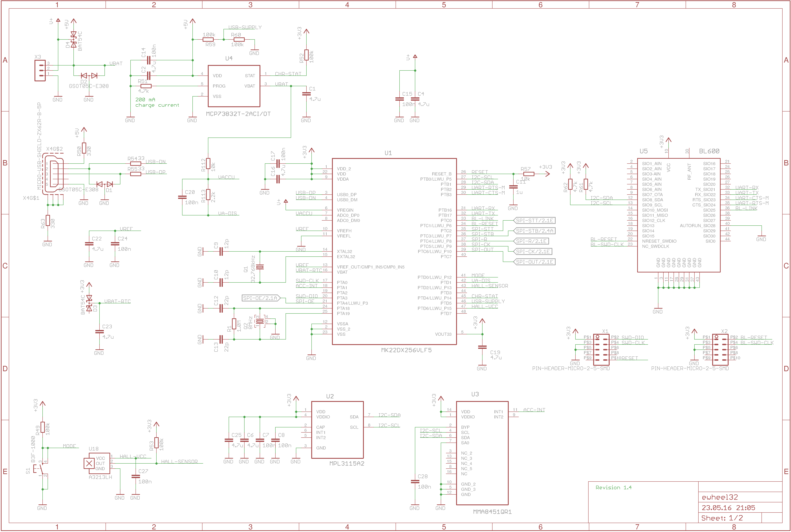The width and height of the screenshot is (791, 532).
Task: Select capacitor C1 4.7u symbol
Action: click(x=307, y=94)
